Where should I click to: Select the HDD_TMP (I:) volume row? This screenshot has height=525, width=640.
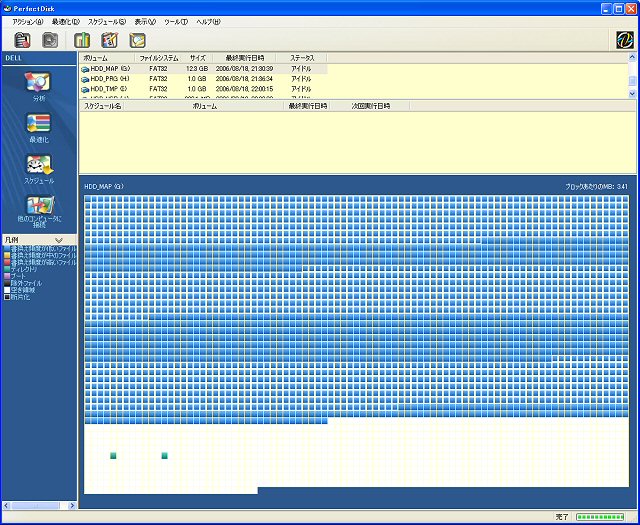[203, 89]
